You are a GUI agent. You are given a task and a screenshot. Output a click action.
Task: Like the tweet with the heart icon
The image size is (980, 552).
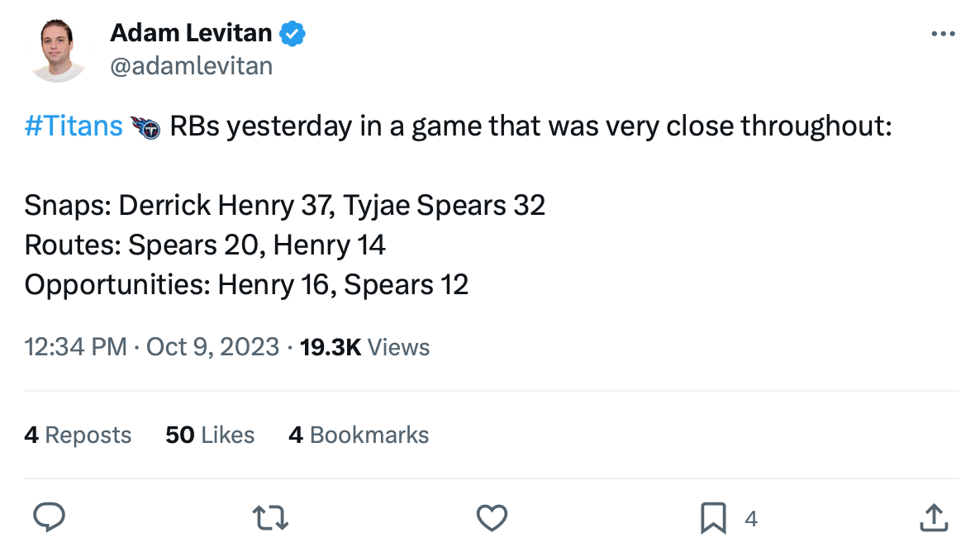point(492,517)
